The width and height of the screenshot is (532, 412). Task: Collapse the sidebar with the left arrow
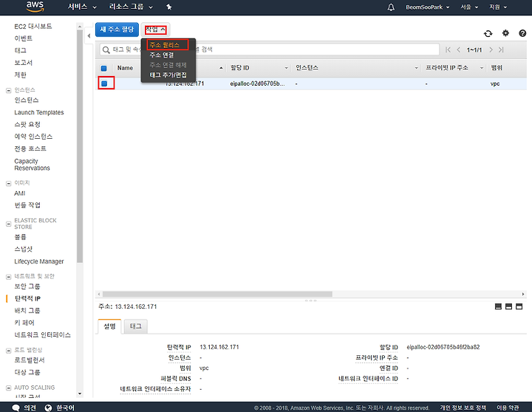pyautogui.click(x=89, y=35)
